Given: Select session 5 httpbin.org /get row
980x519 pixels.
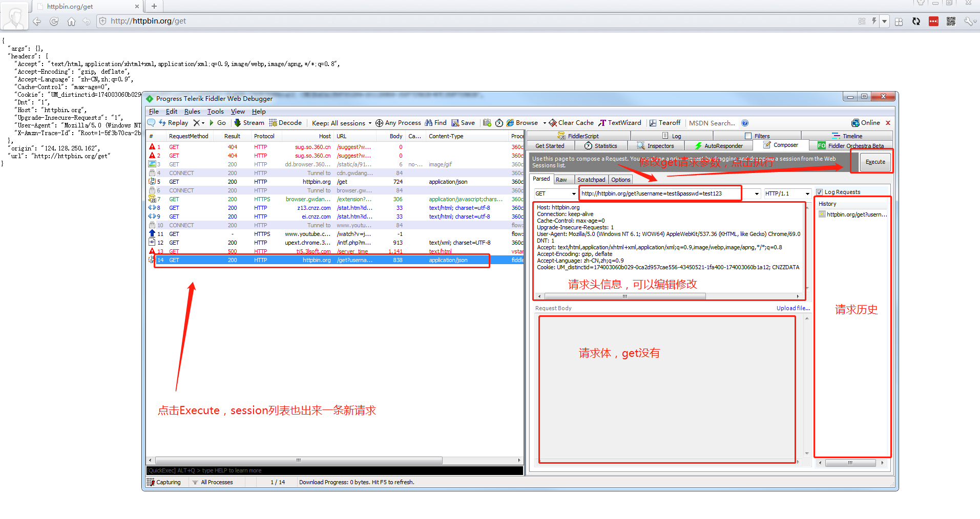Looking at the screenshot, I should (x=335, y=182).
